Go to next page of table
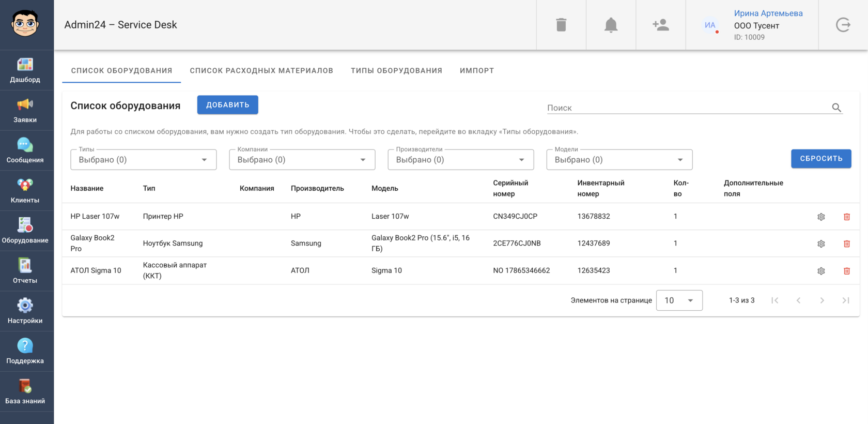Image resolution: width=868 pixels, height=424 pixels. pyautogui.click(x=822, y=300)
